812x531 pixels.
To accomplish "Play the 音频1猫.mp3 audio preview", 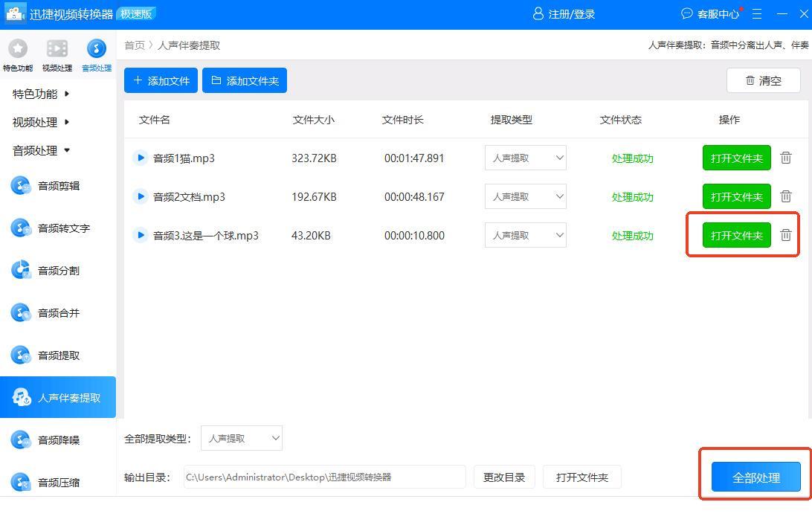I will coord(140,158).
